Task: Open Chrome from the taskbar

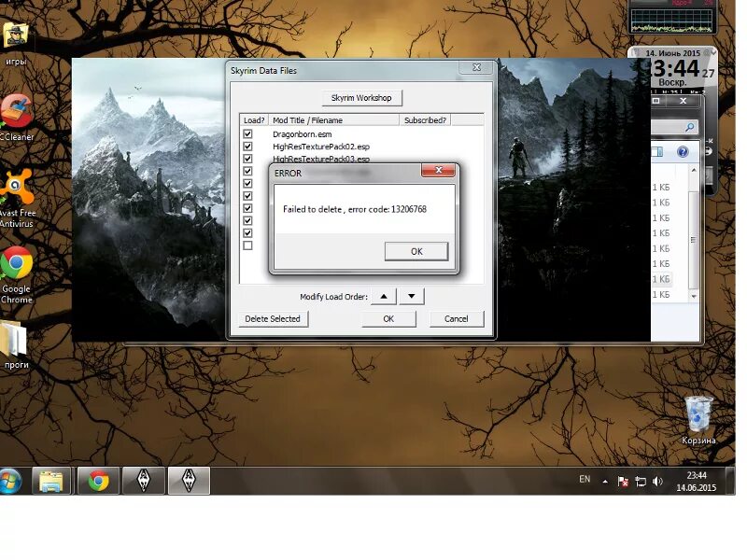Action: click(98, 481)
